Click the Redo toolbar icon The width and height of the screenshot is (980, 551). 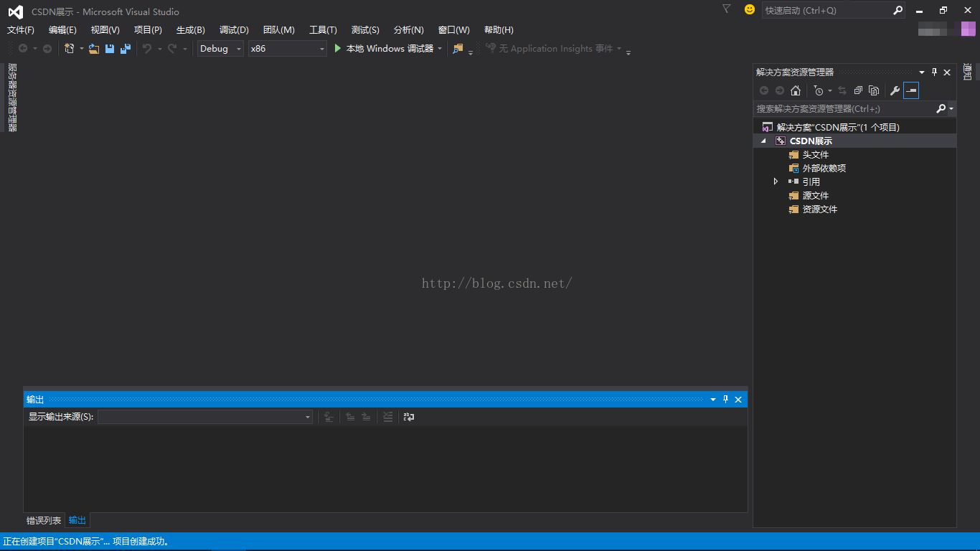(x=172, y=49)
